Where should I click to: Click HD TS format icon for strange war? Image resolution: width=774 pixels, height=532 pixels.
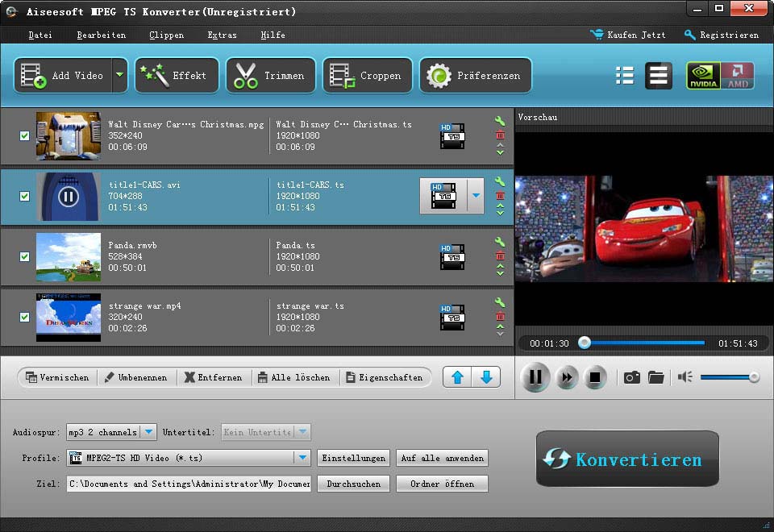(x=452, y=318)
